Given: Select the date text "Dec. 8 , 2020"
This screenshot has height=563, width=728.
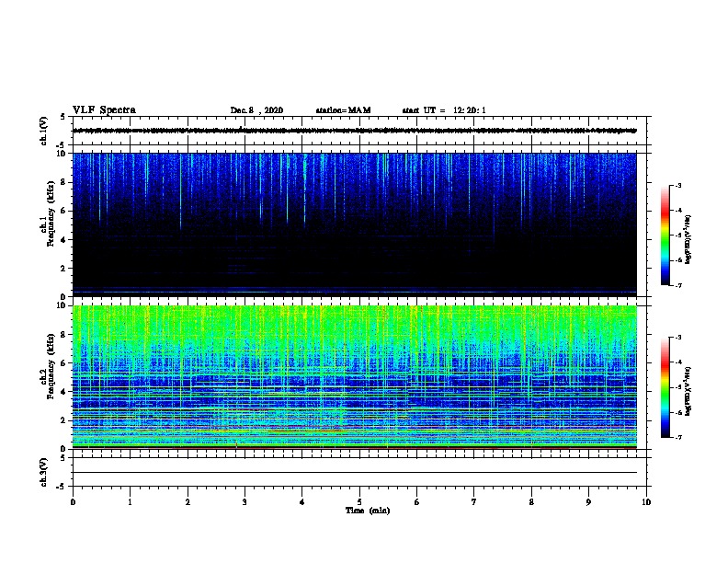Looking at the screenshot, I should pyautogui.click(x=256, y=110).
